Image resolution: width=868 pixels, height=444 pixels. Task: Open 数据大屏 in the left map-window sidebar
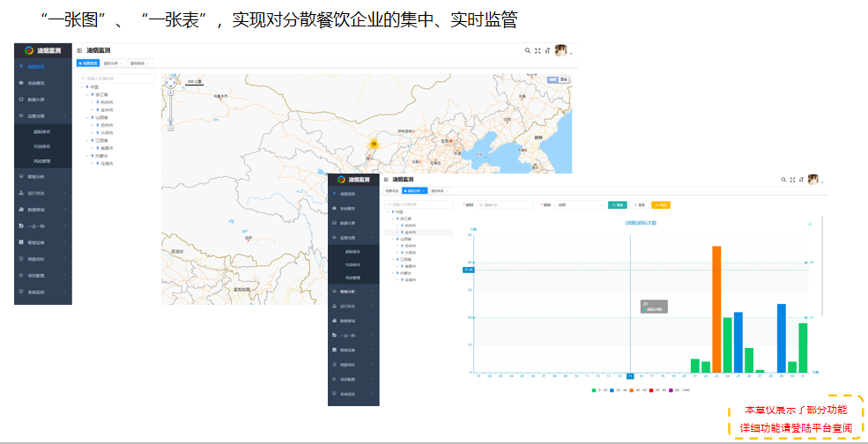pos(35,100)
